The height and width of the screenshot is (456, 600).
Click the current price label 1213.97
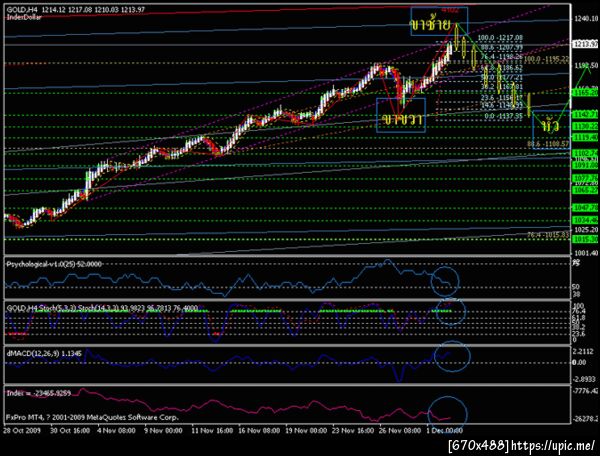[x=585, y=44]
